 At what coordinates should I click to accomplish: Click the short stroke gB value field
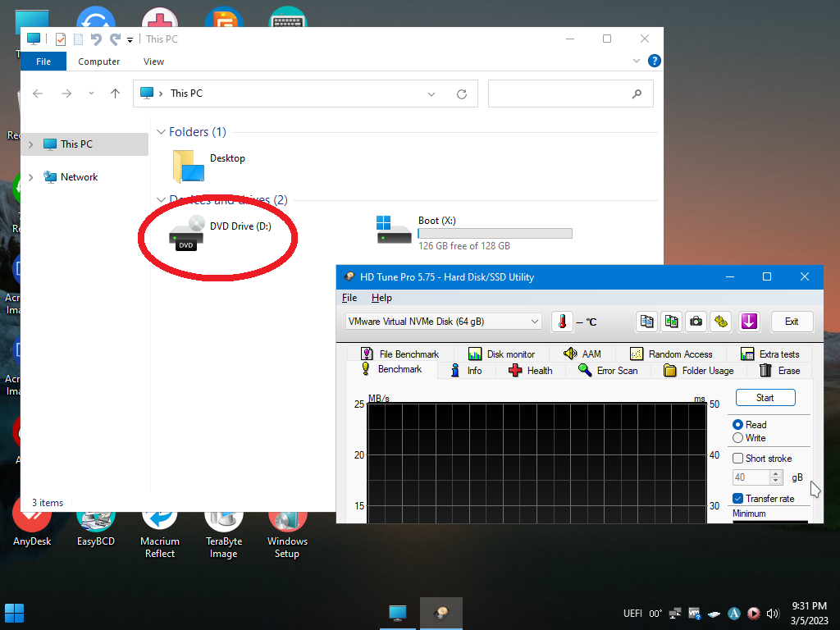[x=751, y=477]
